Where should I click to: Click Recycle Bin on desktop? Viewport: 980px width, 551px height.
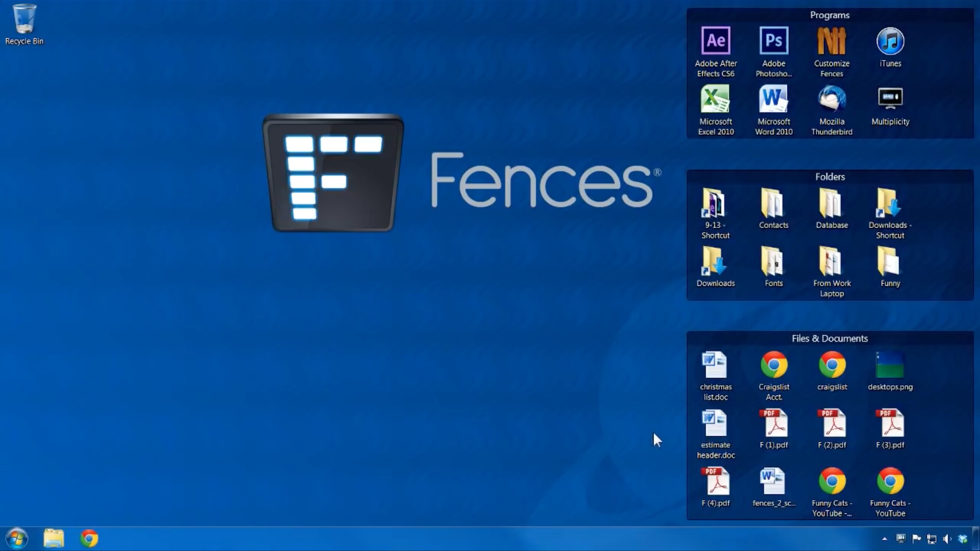24,24
